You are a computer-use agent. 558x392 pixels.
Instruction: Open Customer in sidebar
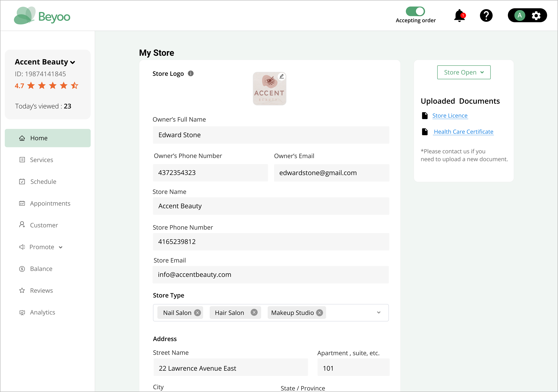pyautogui.click(x=44, y=225)
